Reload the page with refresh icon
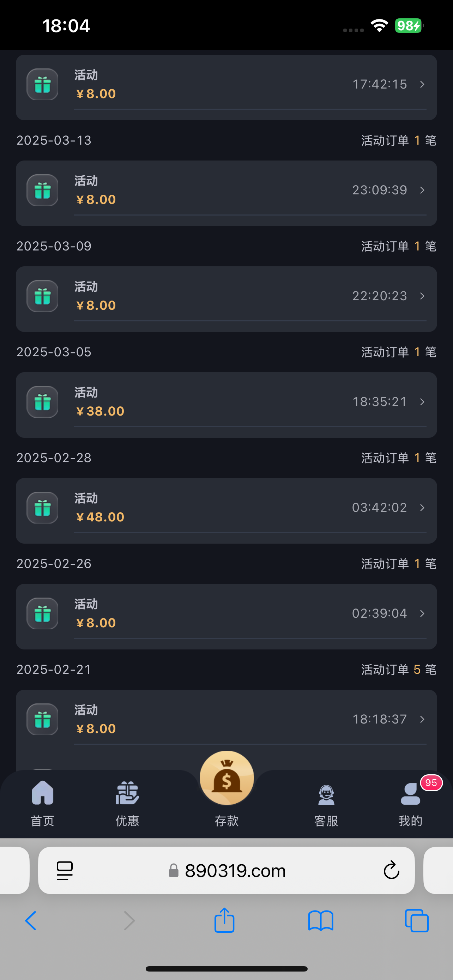Image resolution: width=453 pixels, height=980 pixels. pyautogui.click(x=391, y=870)
